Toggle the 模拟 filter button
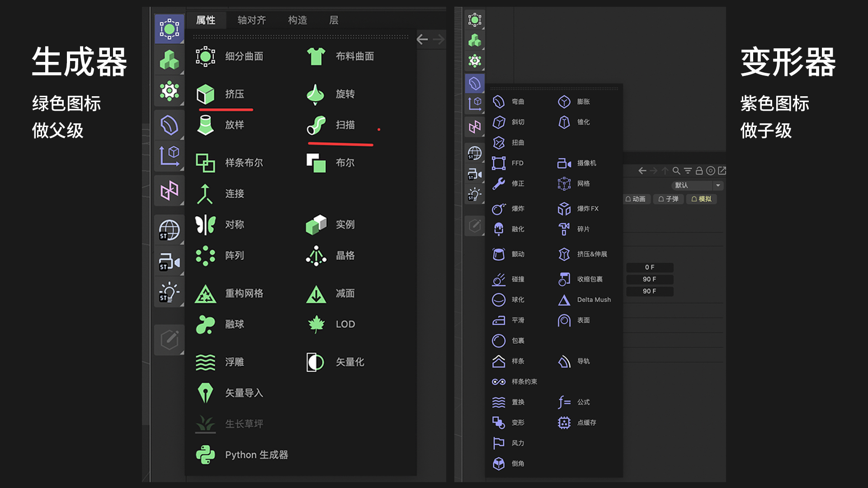The height and width of the screenshot is (488, 868). click(701, 199)
